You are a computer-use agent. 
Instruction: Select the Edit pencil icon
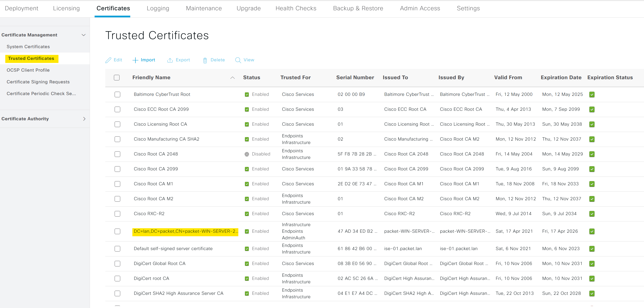[109, 60]
